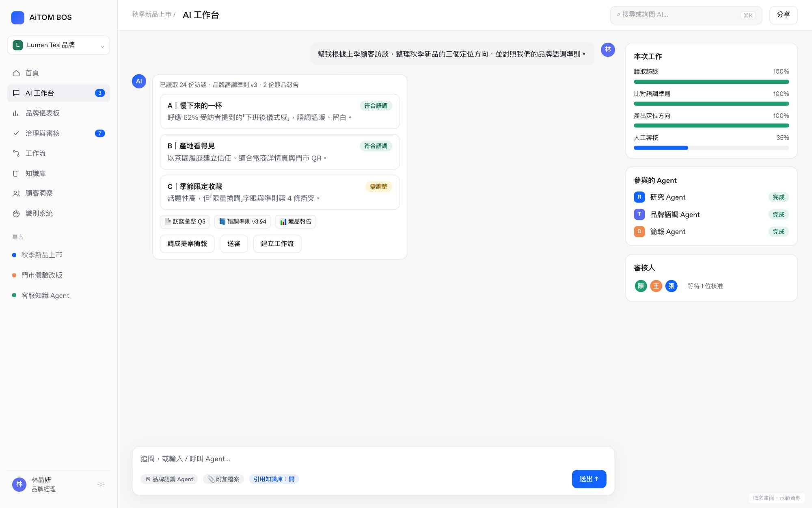Open the Lumen Tea 品牌 workspace dropdown
Screen dimensions: 812x508
pos(58,45)
